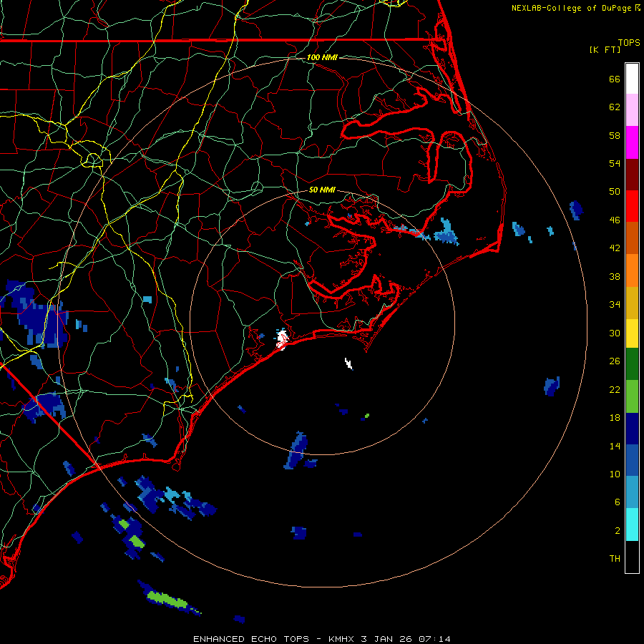
Task: Select the dark green legend swatch
Action: coord(632,364)
